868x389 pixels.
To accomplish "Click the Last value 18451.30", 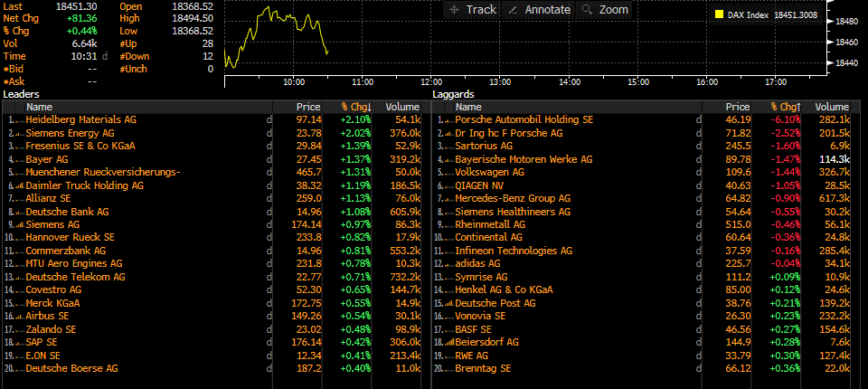I will click(x=76, y=6).
